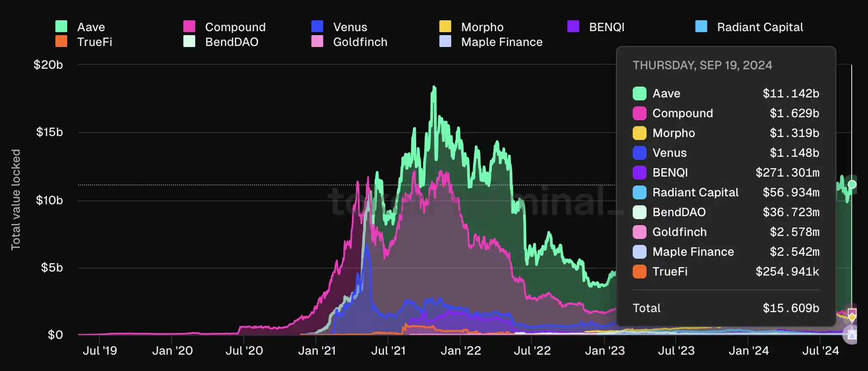This screenshot has width=868, height=371.
Task: Click the pale green BendDAO legend swatch
Action: (x=189, y=42)
